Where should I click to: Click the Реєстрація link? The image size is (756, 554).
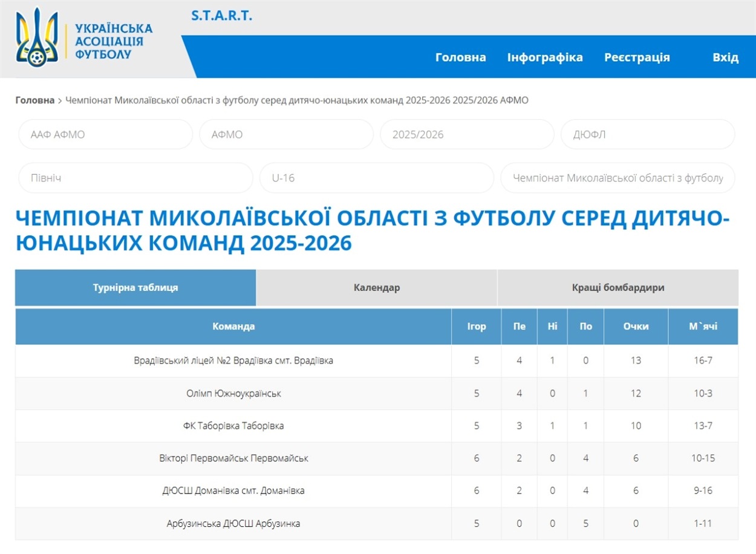coord(637,57)
